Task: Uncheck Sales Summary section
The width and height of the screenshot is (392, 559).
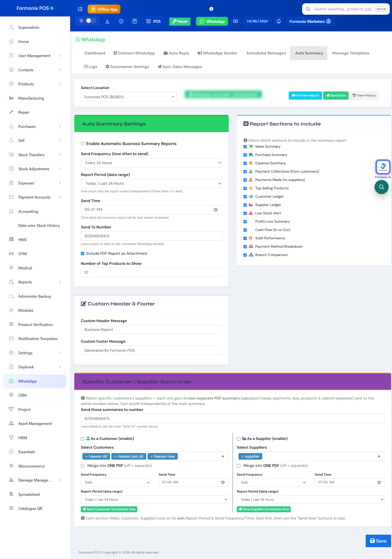Action: (245, 147)
